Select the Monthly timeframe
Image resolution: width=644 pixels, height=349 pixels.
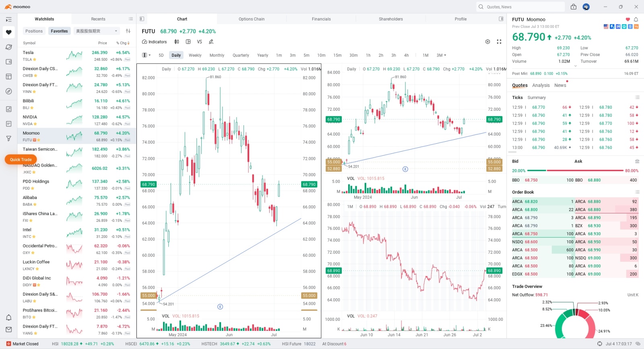point(217,55)
